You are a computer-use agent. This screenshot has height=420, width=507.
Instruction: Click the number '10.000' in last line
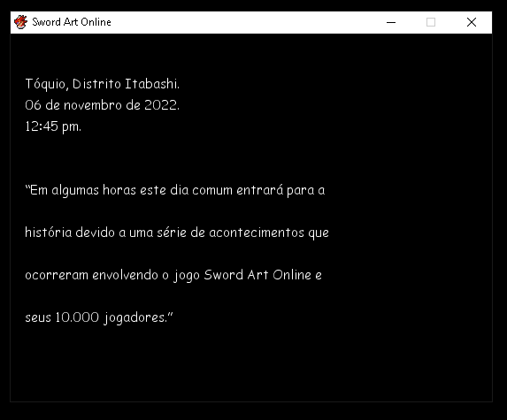[x=77, y=317]
